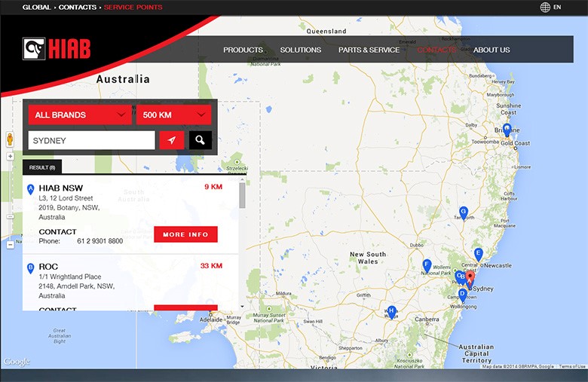Click the results list scrollbar
The width and height of the screenshot is (588, 382).
pyautogui.click(x=242, y=196)
